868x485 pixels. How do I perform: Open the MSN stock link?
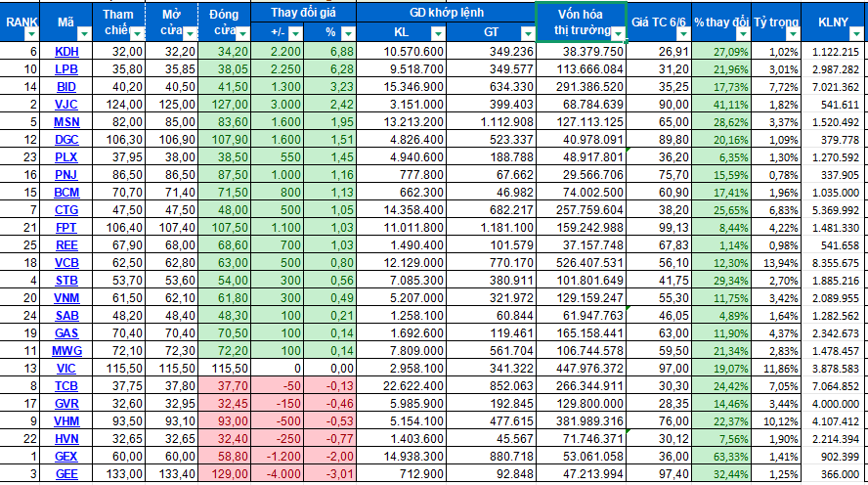66,122
